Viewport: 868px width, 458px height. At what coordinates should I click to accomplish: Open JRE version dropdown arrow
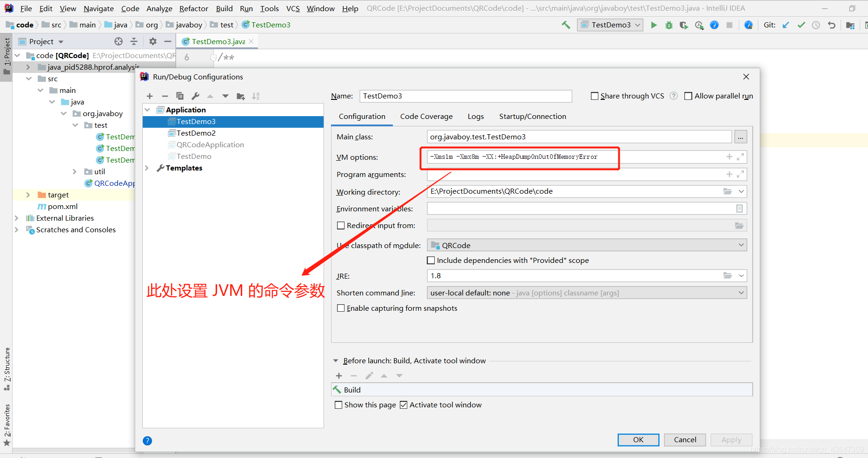point(741,276)
